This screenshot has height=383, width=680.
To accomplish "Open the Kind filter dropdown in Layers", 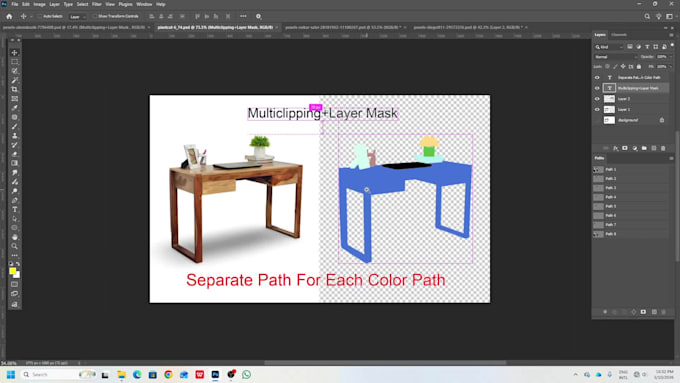I will click(609, 47).
